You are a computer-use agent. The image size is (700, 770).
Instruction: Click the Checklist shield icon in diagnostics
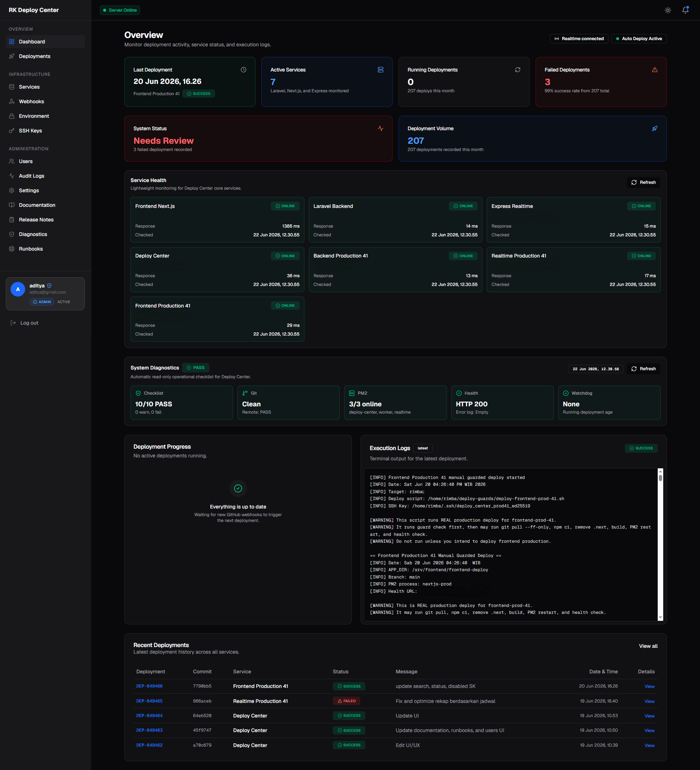coord(138,393)
